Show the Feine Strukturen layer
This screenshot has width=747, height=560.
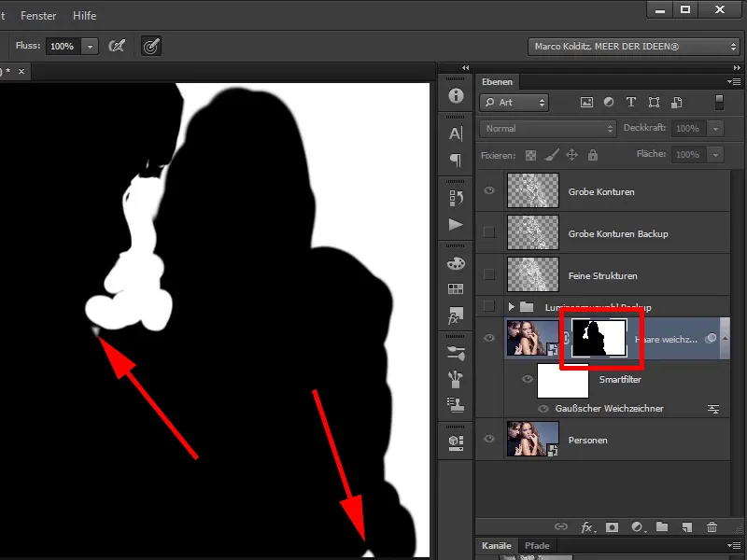point(489,274)
